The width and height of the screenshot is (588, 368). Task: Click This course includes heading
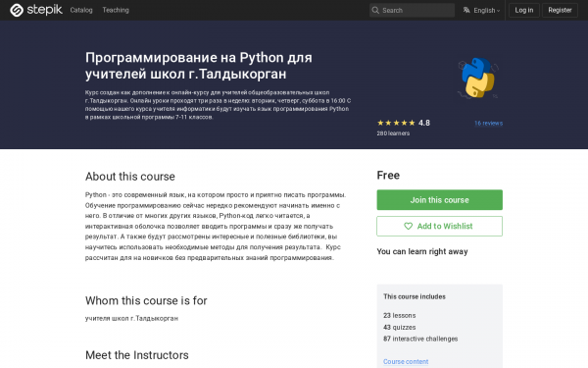[415, 296]
